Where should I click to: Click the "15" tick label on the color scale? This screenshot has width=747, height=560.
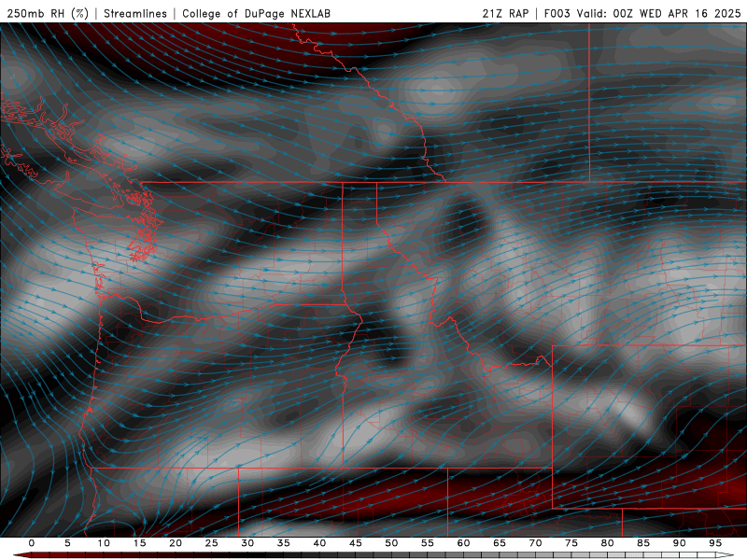[x=139, y=543]
